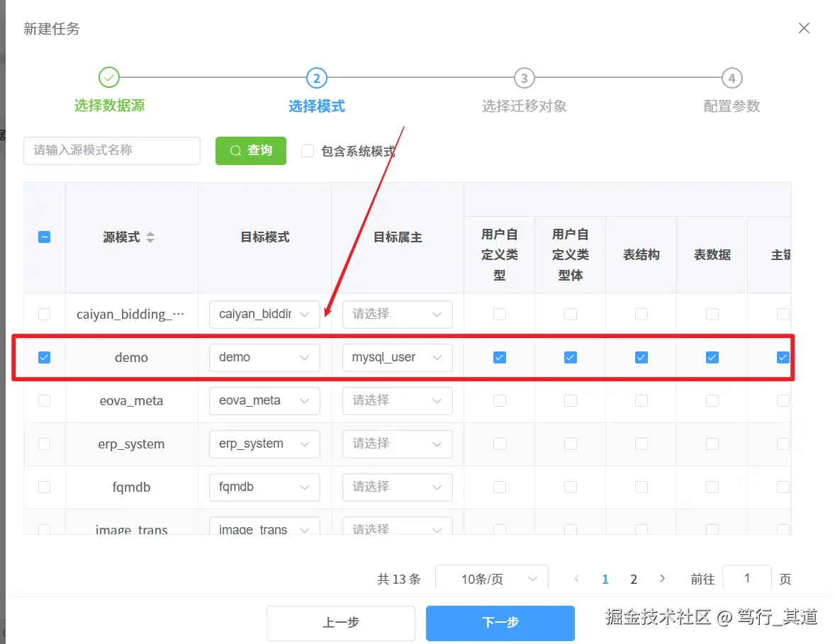Click the step 3 circle labeled 选择迁移对象
835x644 pixels.
point(524,78)
